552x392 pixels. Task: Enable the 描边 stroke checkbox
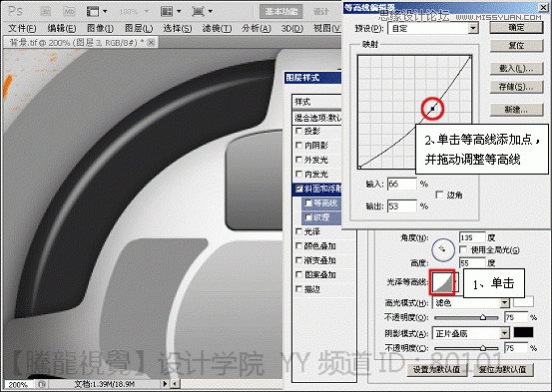click(298, 289)
